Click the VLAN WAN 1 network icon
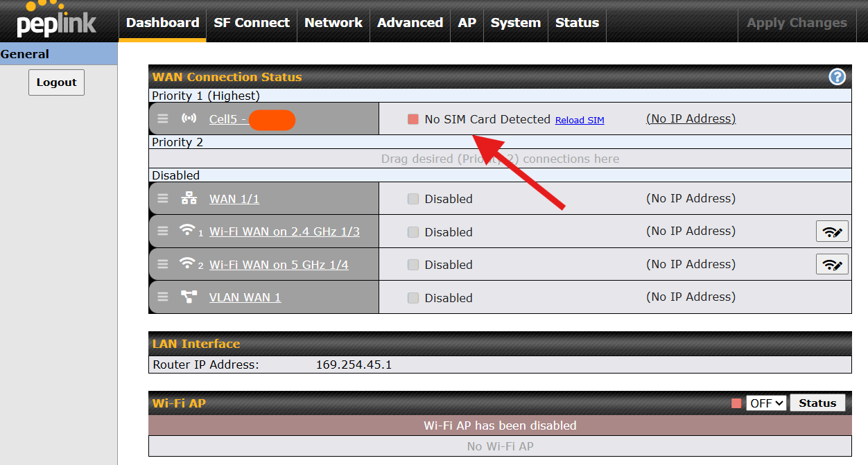Viewport: 868px width, 465px height. [x=189, y=297]
